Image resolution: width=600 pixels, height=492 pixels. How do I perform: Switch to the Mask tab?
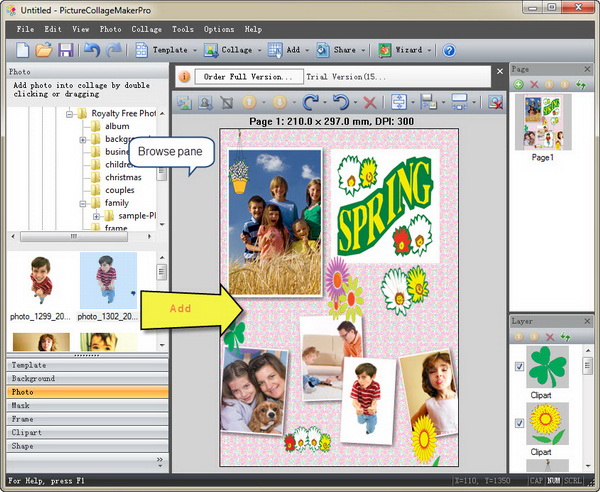click(87, 406)
